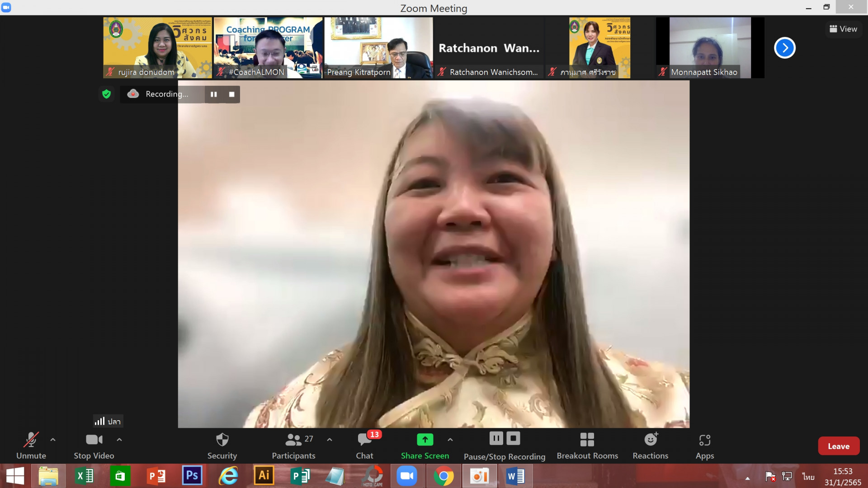Switch to Zoom in the taskbar
The image size is (868, 488).
coord(407,476)
